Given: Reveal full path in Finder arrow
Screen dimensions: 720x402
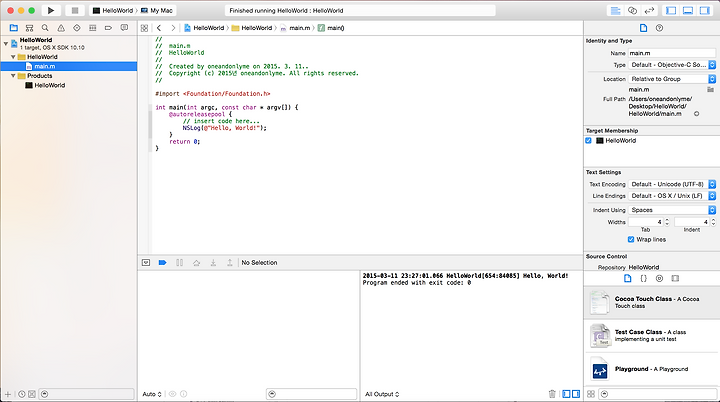Looking at the screenshot, I should [x=697, y=114].
